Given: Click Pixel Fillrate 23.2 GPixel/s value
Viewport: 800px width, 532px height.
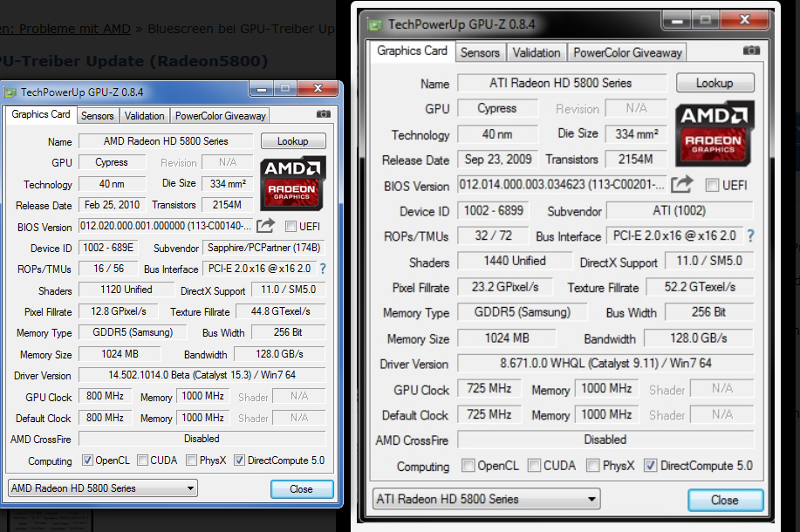Looking at the screenshot, I should click(x=505, y=287).
